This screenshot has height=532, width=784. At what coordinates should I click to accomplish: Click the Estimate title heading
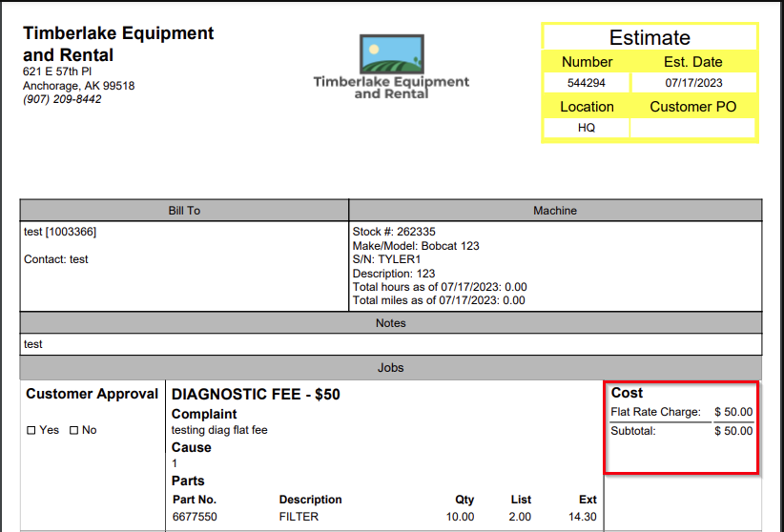click(x=650, y=38)
